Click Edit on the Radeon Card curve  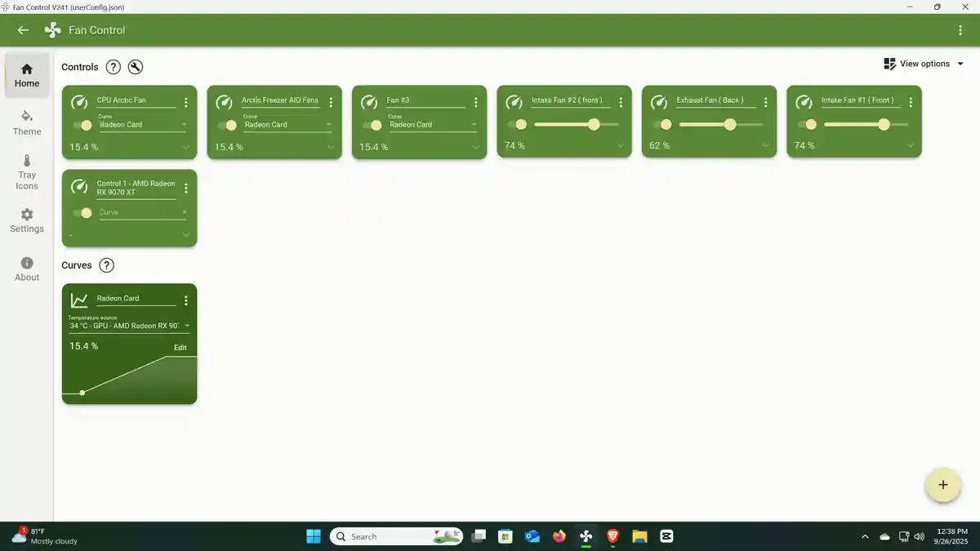click(x=180, y=348)
